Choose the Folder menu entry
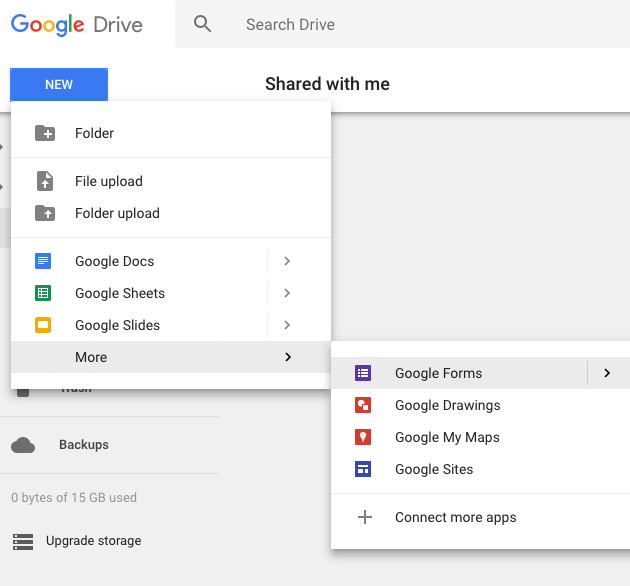630x586 pixels. (x=171, y=133)
